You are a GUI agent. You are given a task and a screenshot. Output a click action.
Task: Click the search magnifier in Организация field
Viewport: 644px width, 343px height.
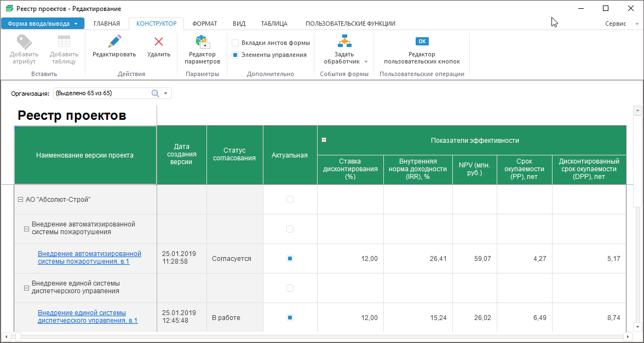(155, 94)
